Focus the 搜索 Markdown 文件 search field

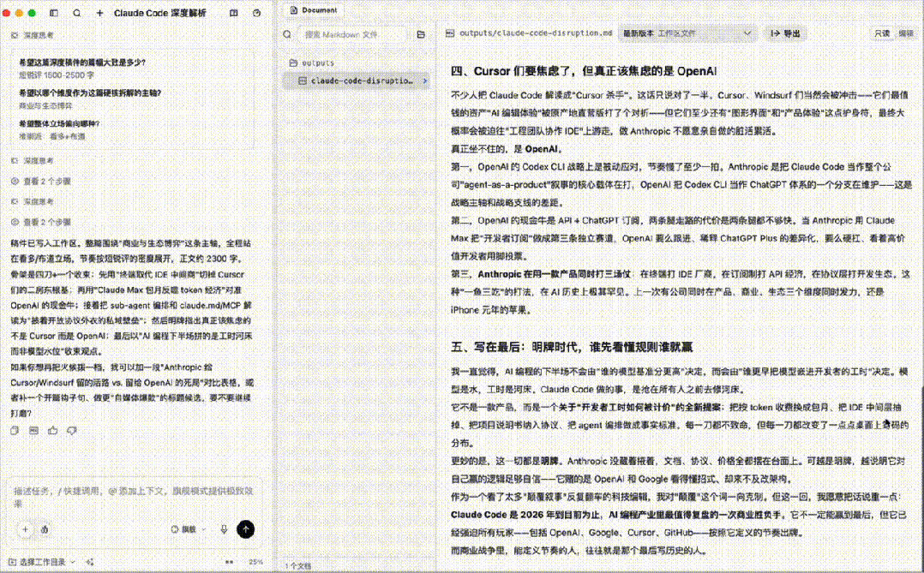coord(352,35)
